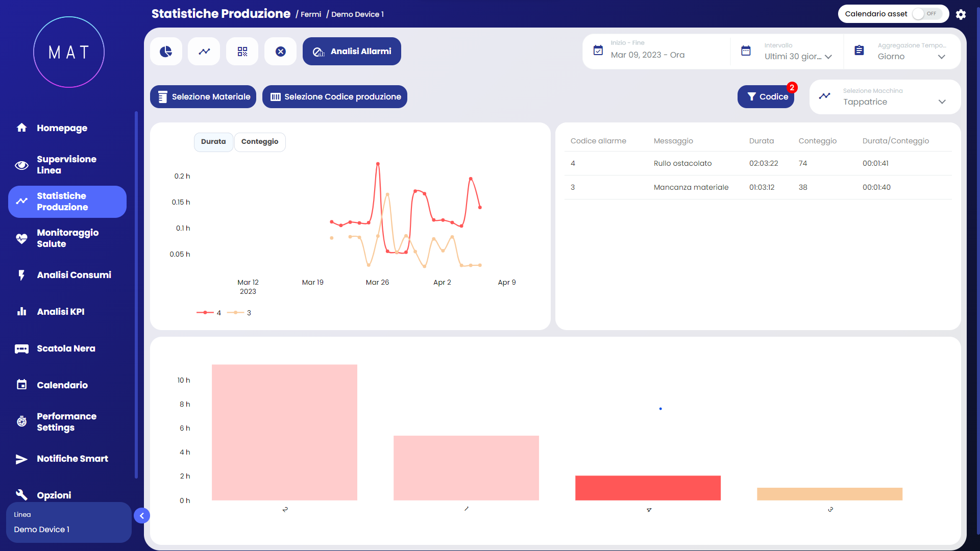Open the Inizio-Fine calendar date picker icon
This screenshot has height=551, width=980.
coord(598,51)
